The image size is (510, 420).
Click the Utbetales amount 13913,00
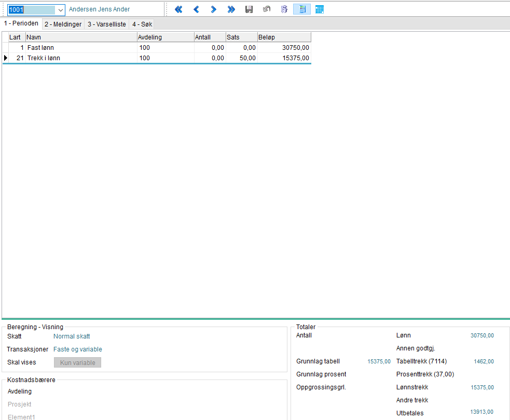coord(481,412)
